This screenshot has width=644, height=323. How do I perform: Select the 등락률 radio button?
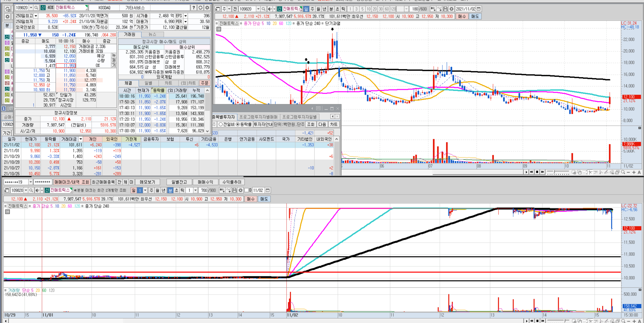point(237,124)
